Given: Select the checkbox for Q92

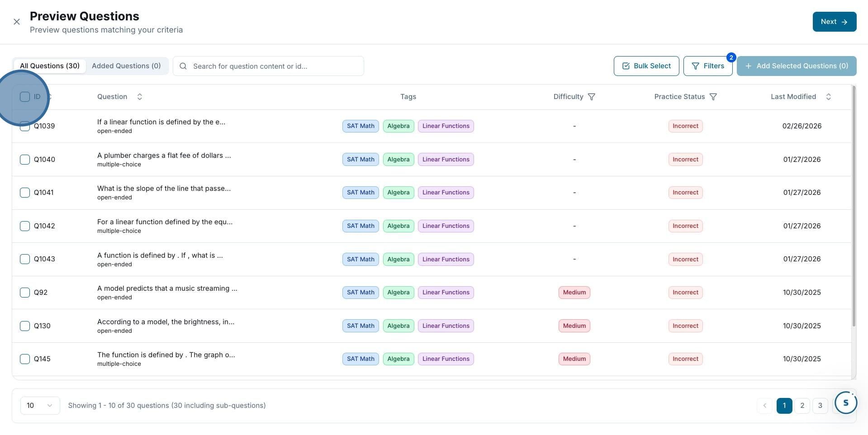Looking at the screenshot, I should [x=25, y=293].
